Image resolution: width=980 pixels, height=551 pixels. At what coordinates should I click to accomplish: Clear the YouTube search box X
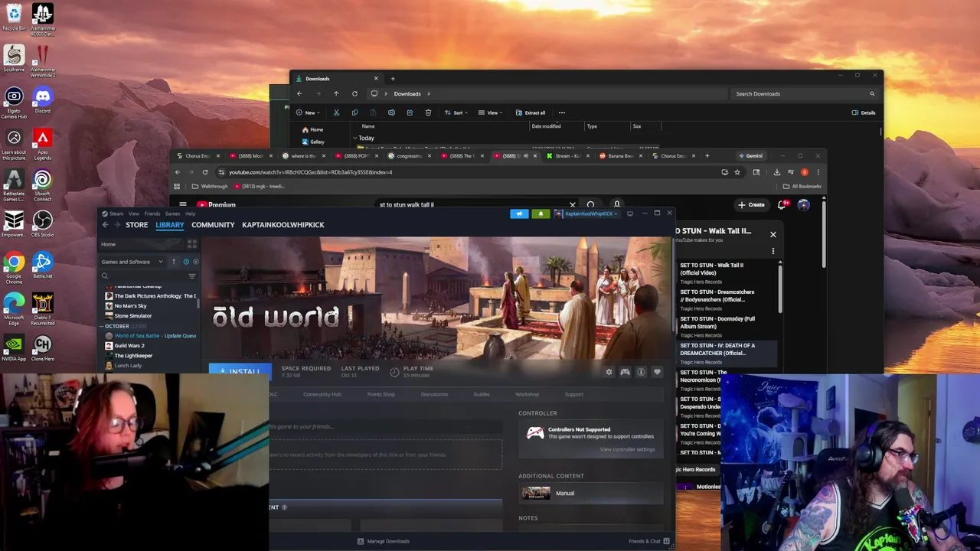[x=572, y=205]
